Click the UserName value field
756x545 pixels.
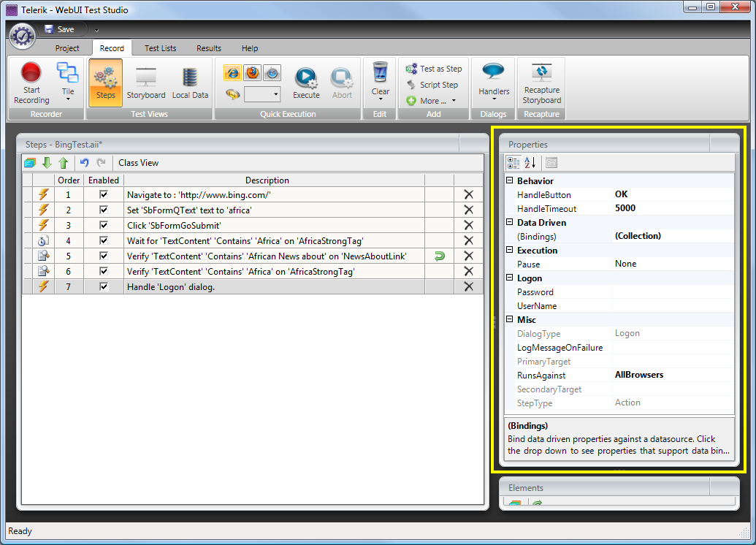673,306
